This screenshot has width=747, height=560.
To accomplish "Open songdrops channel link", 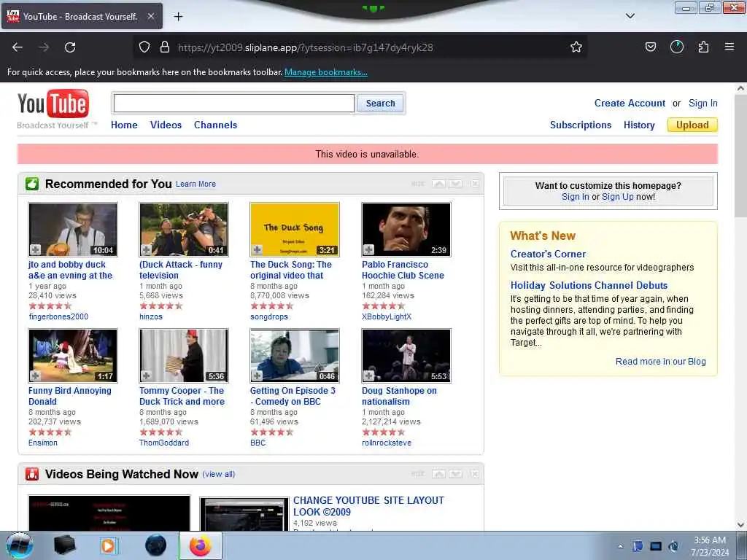I will coord(269,316).
